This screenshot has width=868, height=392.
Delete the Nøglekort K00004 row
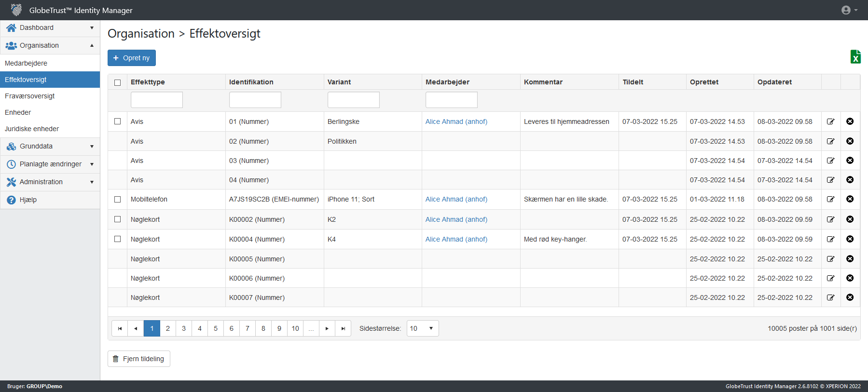tap(850, 239)
